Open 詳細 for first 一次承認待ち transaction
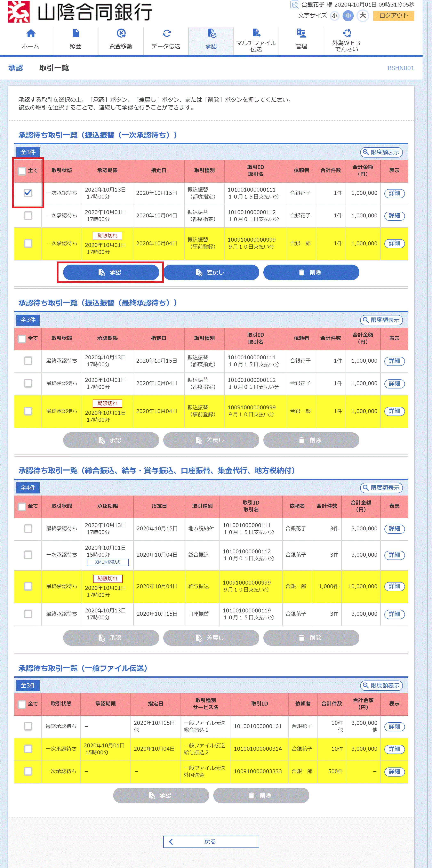432x868 pixels. (394, 193)
